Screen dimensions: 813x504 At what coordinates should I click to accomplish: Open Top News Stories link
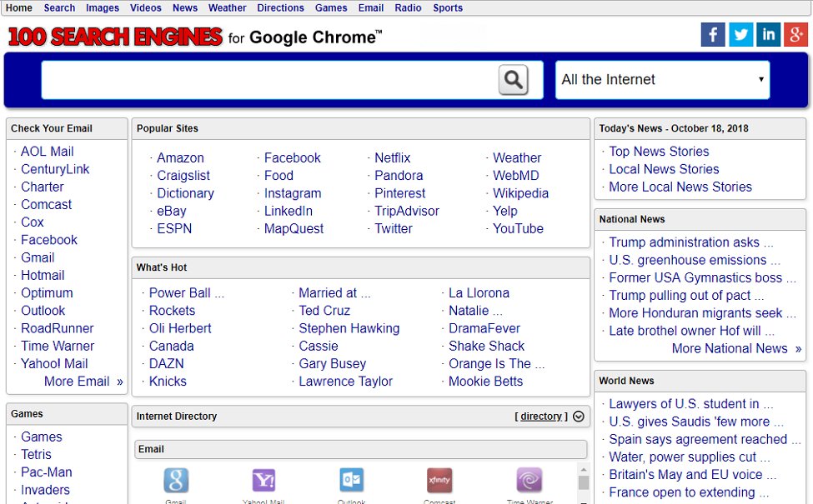point(659,152)
